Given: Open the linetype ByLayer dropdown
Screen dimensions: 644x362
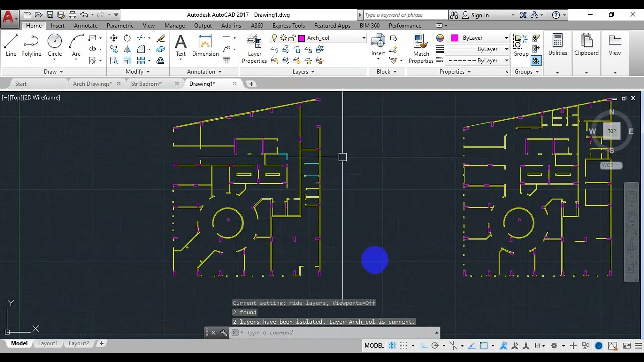Looking at the screenshot, I should tap(506, 61).
